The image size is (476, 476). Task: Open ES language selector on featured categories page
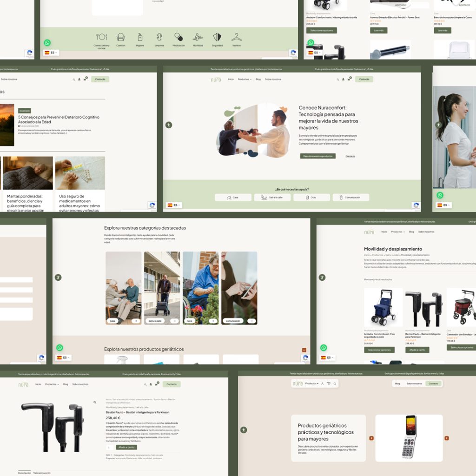63,357
